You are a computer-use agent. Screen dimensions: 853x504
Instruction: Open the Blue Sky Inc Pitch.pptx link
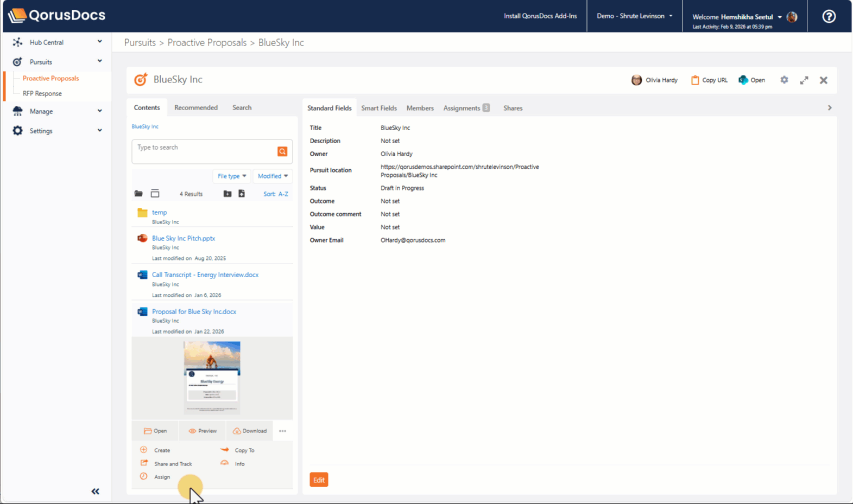184,238
